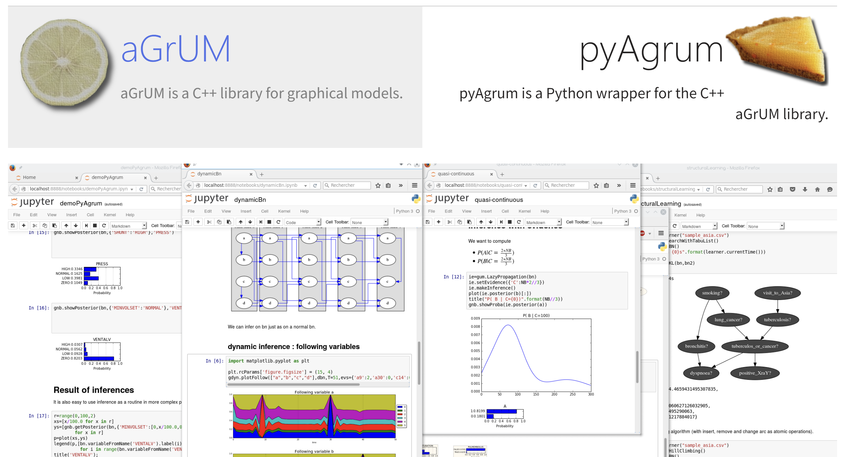Open the Kernel menu in the dynamicBn notebook
Screen dimensions: 868x457
point(284,211)
